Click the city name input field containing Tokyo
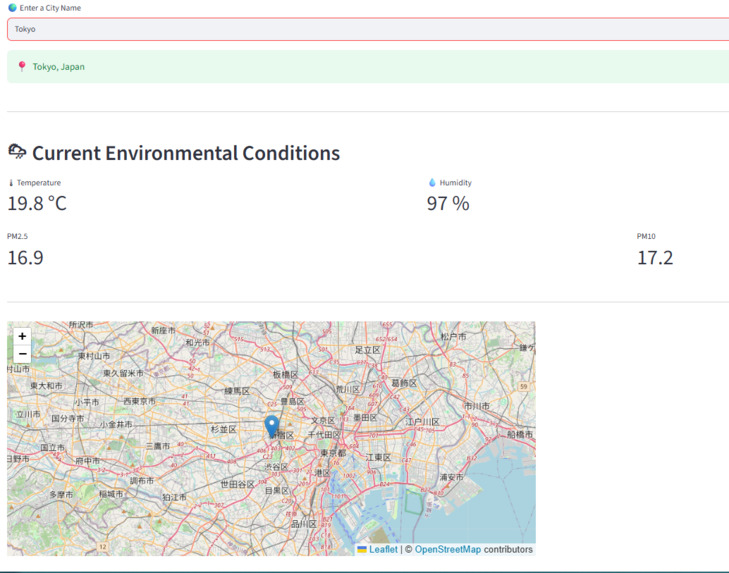The image size is (729, 573). (x=368, y=29)
